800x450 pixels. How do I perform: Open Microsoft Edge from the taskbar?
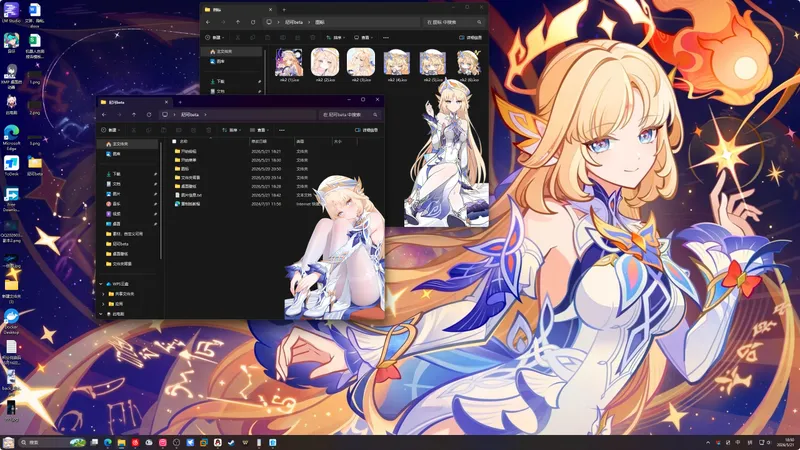pos(108,442)
